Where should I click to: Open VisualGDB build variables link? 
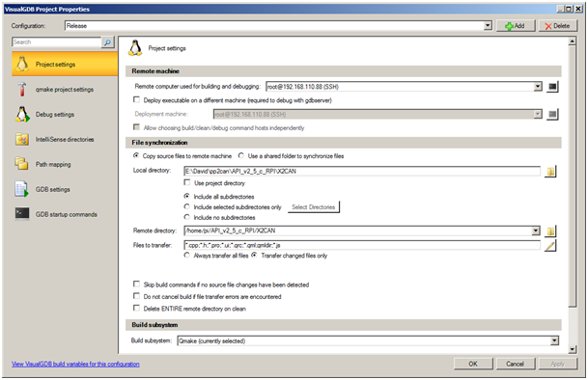75,364
